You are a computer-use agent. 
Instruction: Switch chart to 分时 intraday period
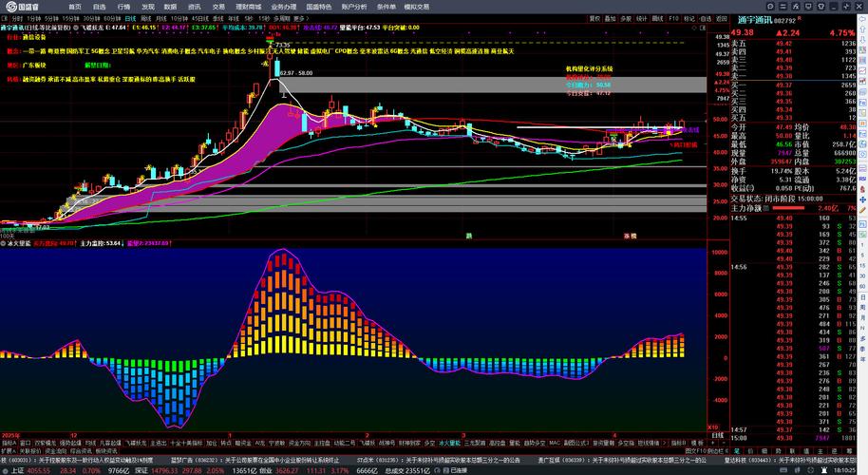(16, 18)
